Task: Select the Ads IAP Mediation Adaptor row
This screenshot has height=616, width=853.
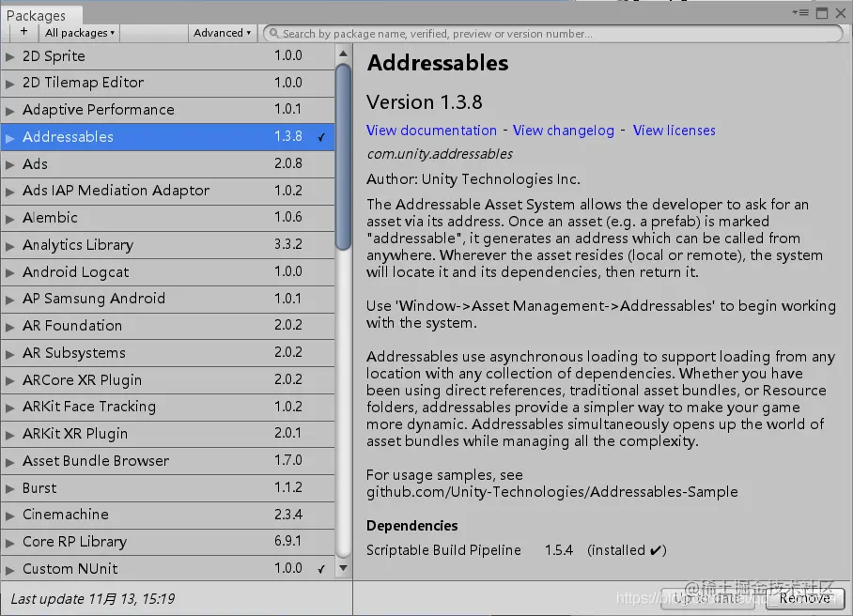Action: (x=167, y=191)
